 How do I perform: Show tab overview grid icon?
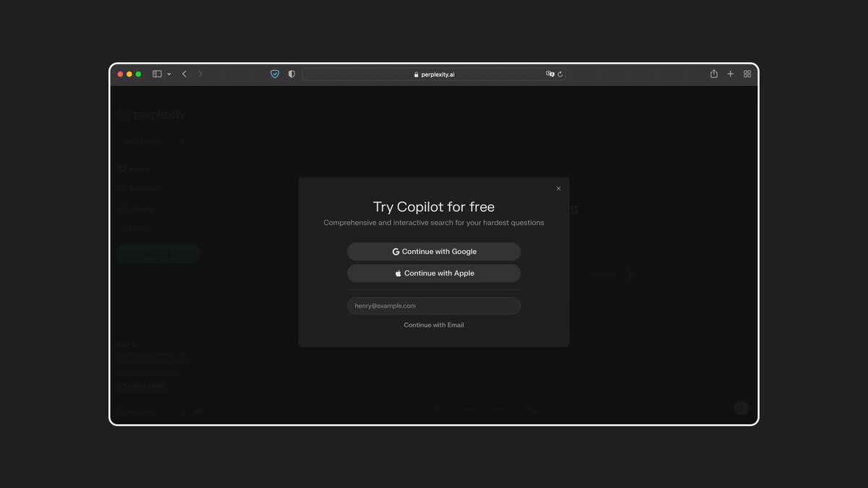pos(747,74)
